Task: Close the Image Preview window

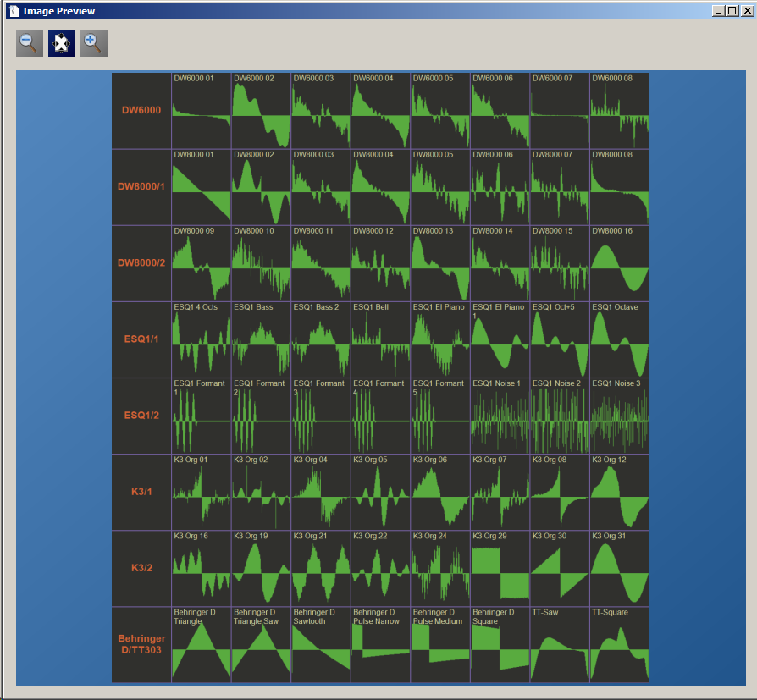Action: pos(747,11)
